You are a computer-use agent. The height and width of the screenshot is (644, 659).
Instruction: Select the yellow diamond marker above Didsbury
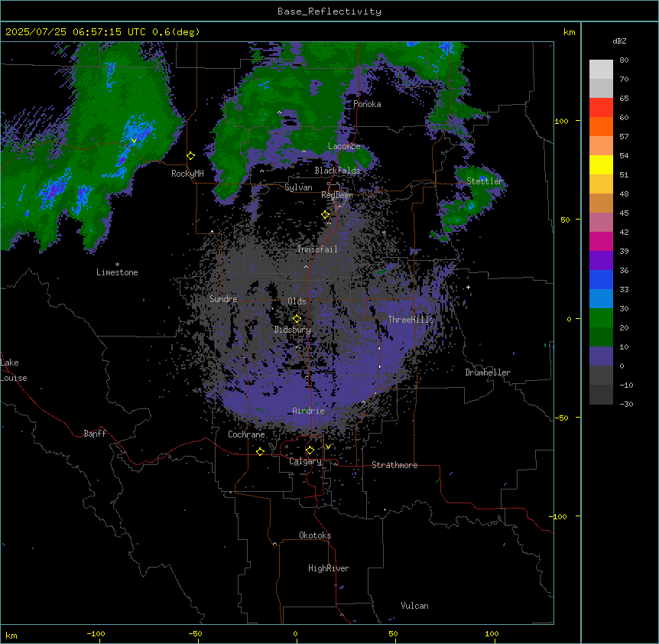(x=297, y=319)
